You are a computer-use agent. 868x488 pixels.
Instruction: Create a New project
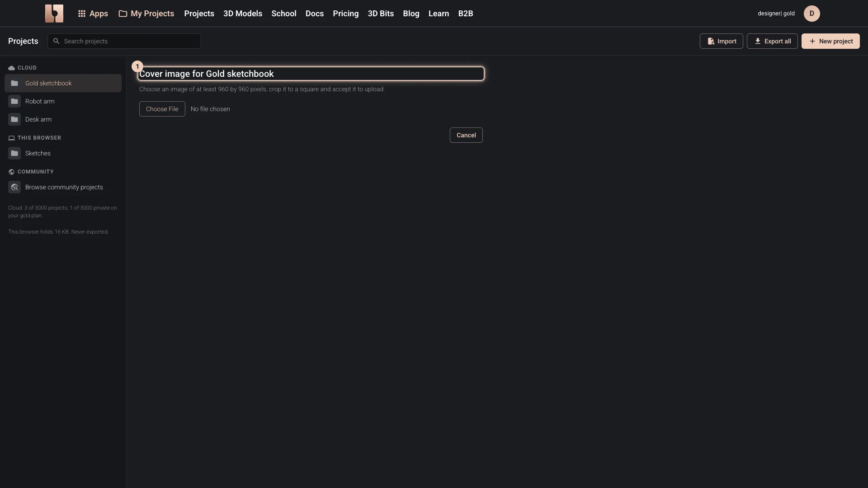tap(830, 41)
